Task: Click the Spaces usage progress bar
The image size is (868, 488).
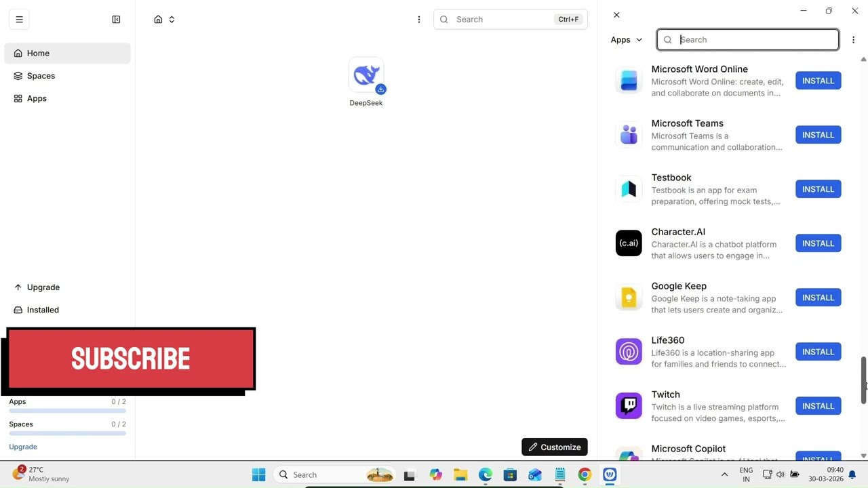Action: 67,433
